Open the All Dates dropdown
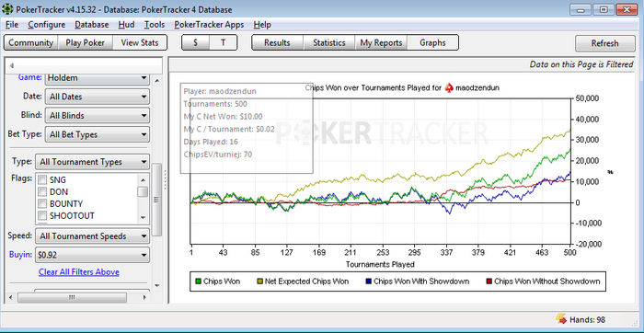 [x=97, y=97]
